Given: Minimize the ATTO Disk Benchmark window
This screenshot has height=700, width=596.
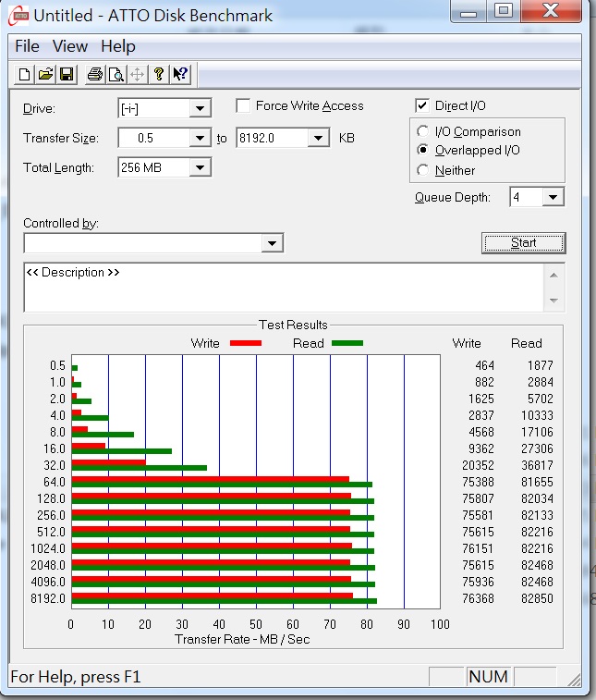Looking at the screenshot, I should [468, 10].
